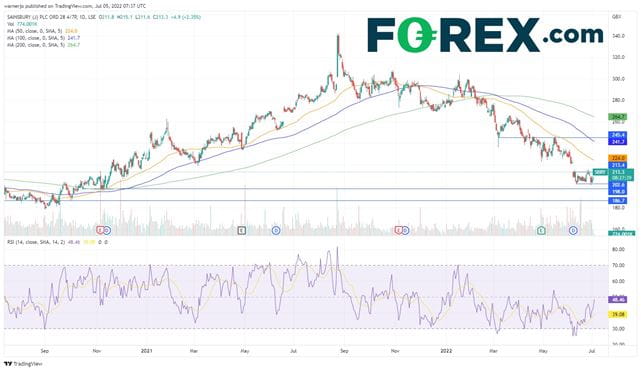Click the yellow RSI 39.08 value label
Image resolution: width=641 pixels, height=371 pixels.
pyautogui.click(x=617, y=314)
